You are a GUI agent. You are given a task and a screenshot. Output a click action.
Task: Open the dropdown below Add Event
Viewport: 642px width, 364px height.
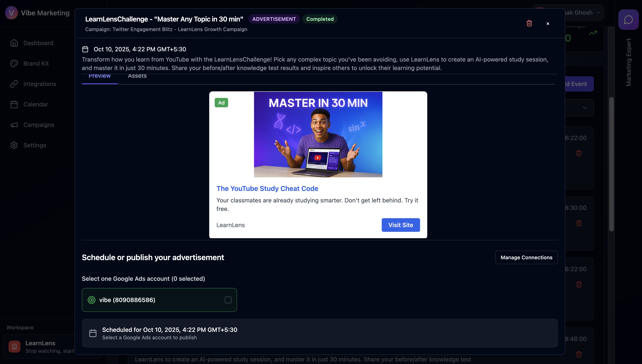579,108
